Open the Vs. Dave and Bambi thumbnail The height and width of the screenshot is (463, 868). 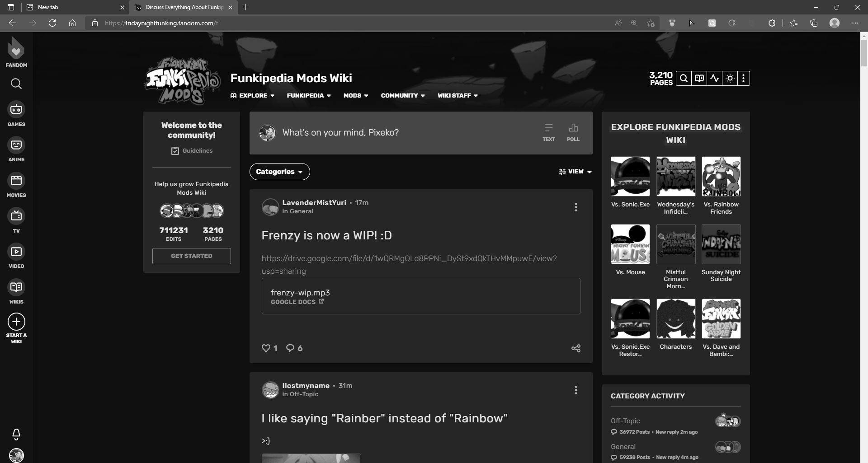tap(721, 319)
